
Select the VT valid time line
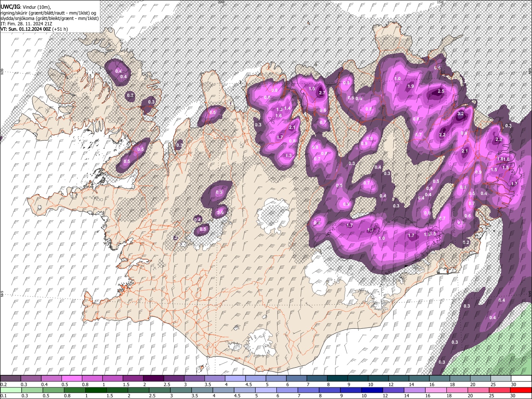tap(34, 29)
